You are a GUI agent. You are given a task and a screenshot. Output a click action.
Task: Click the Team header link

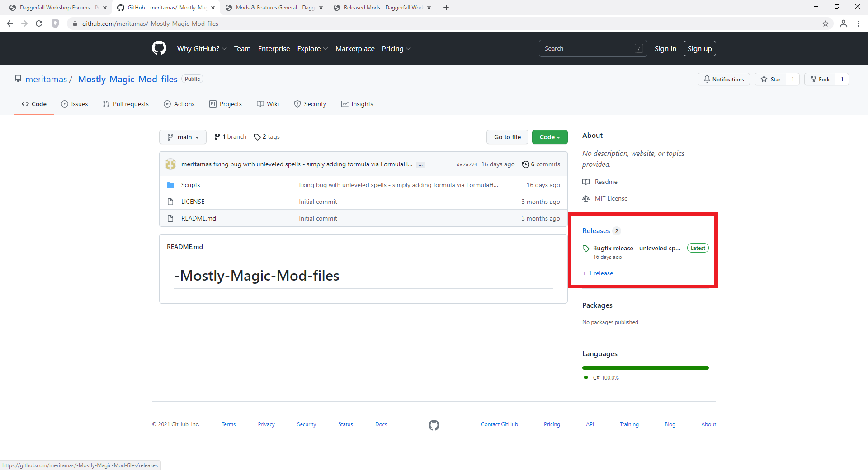click(242, 48)
